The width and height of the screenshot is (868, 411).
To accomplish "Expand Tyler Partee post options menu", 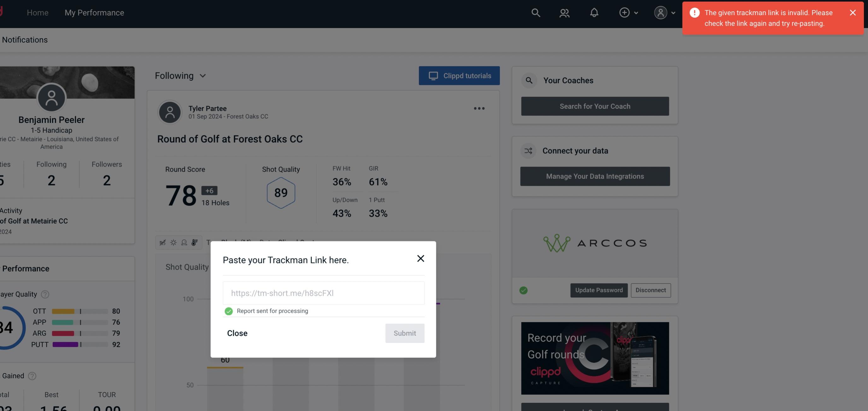I will [479, 109].
